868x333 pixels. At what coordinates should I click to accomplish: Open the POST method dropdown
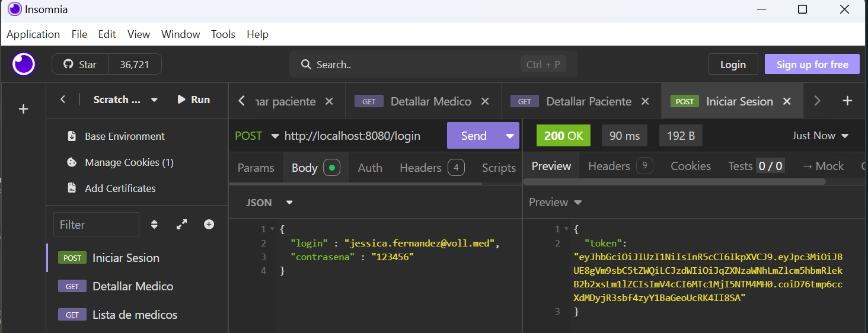256,136
